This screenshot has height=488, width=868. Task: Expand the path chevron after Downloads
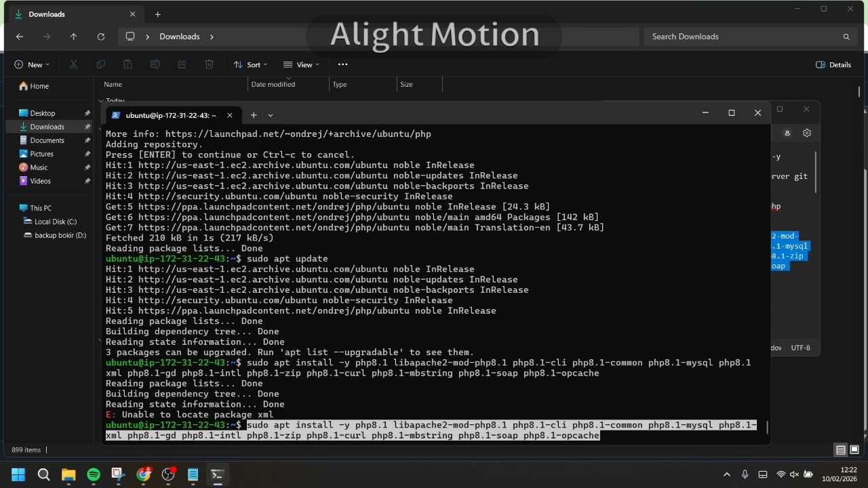(x=212, y=37)
